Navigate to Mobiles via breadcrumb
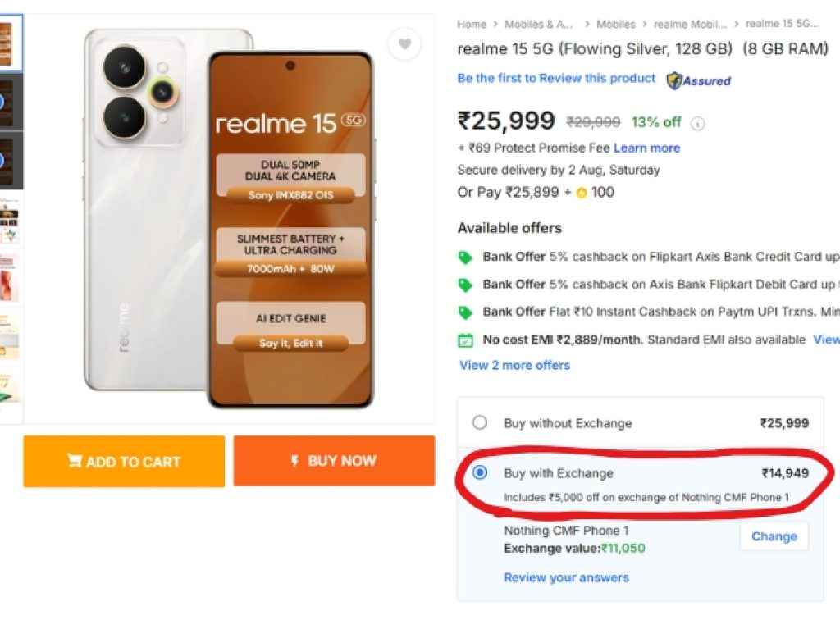The image size is (840, 620). [616, 24]
